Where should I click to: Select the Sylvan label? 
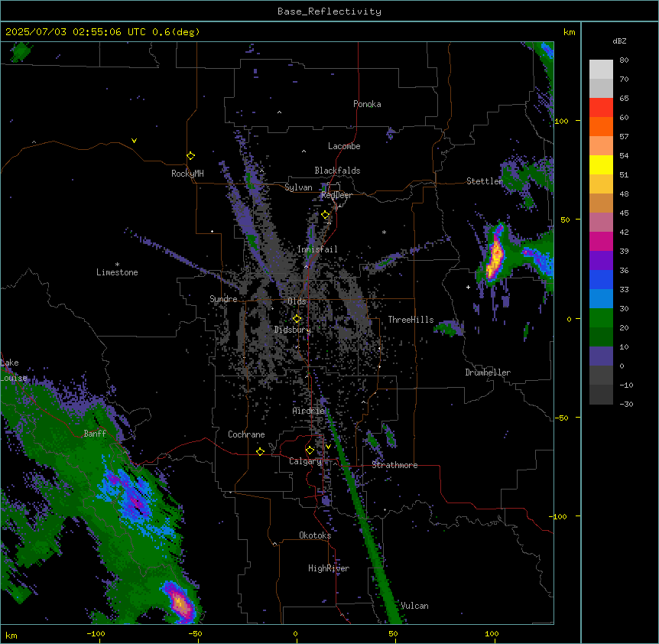298,187
